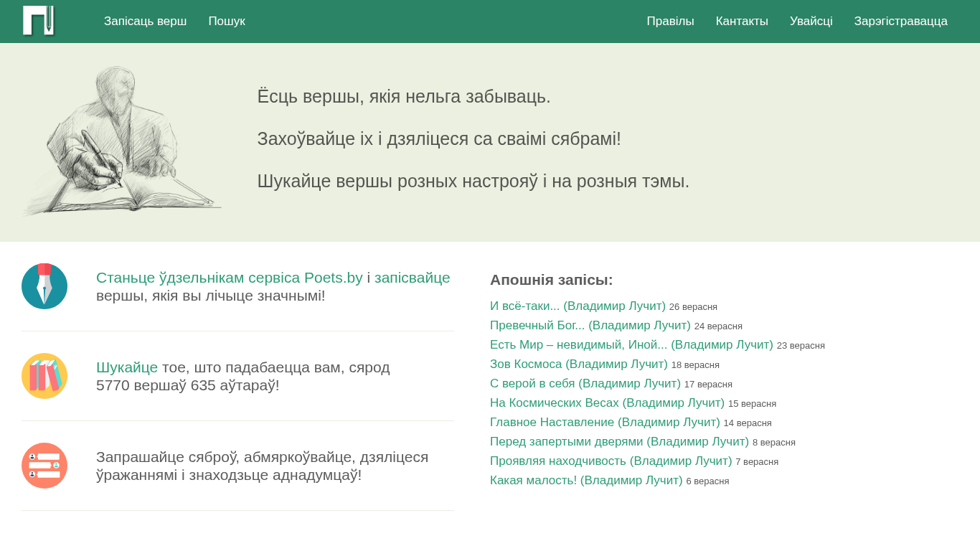Click the orange chat messages icon
Image resolution: width=980 pixels, height=551 pixels.
coord(44,466)
